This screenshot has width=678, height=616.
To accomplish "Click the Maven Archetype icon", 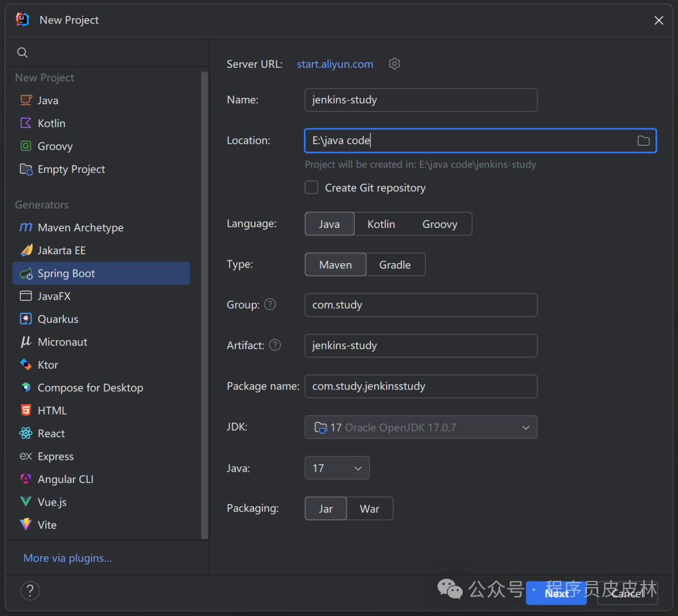I will click(26, 227).
